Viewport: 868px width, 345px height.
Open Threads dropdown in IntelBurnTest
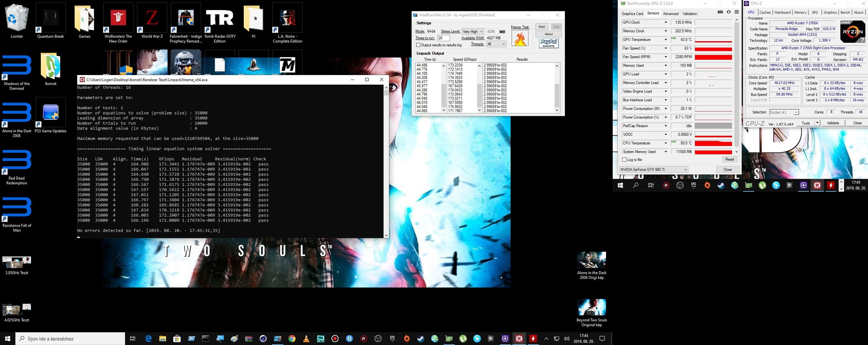(496, 44)
